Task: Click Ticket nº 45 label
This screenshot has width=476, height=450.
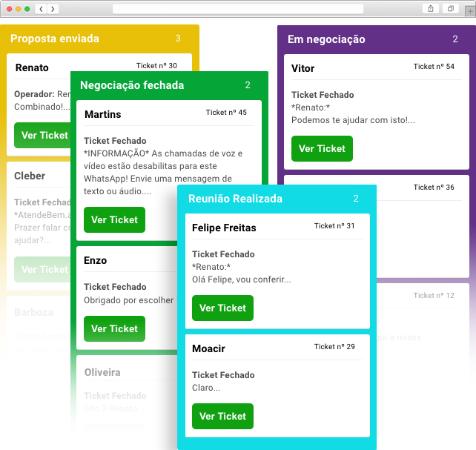Action: (x=226, y=113)
